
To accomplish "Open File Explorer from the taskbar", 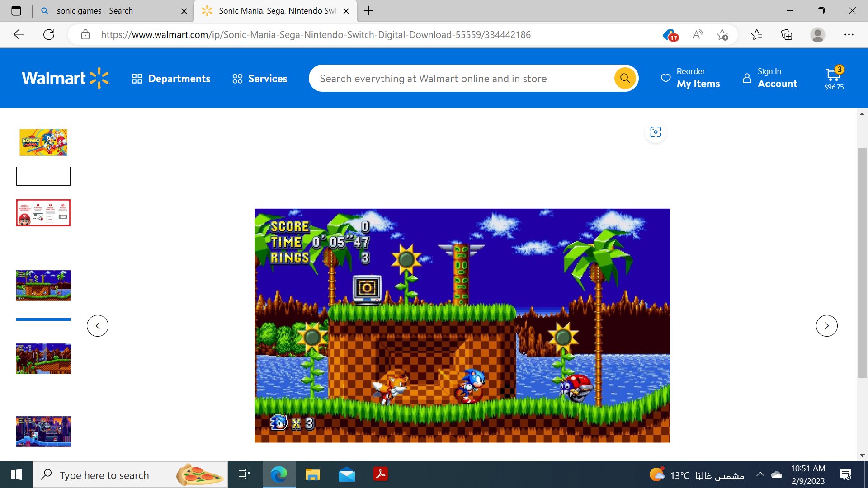I will coord(312,474).
